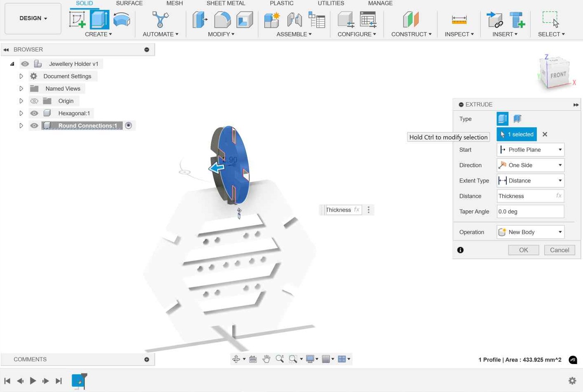Open the Automate fork icon
Screen dimensions: 583x392
coord(160,19)
